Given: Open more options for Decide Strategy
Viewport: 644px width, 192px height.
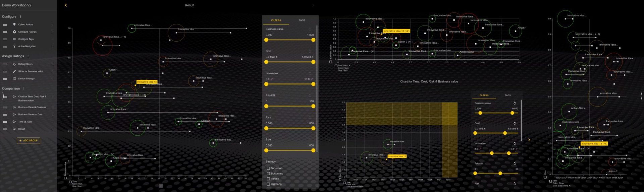Looking at the screenshot, I should coord(53,79).
